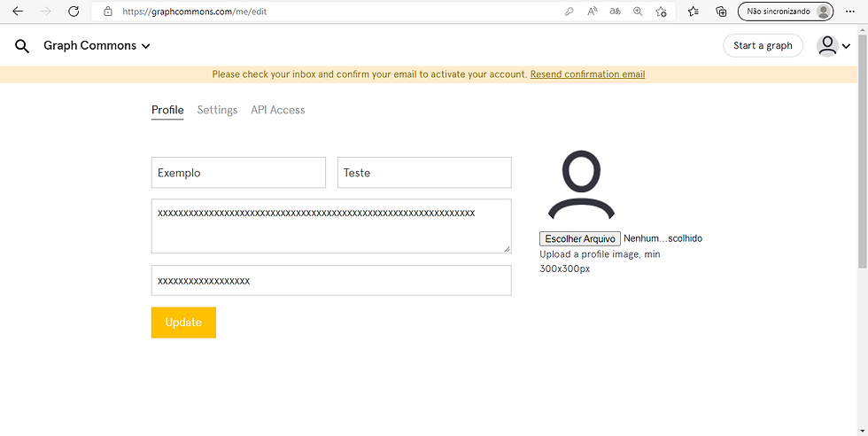Click the Upload a profile image hint text

coord(601,261)
